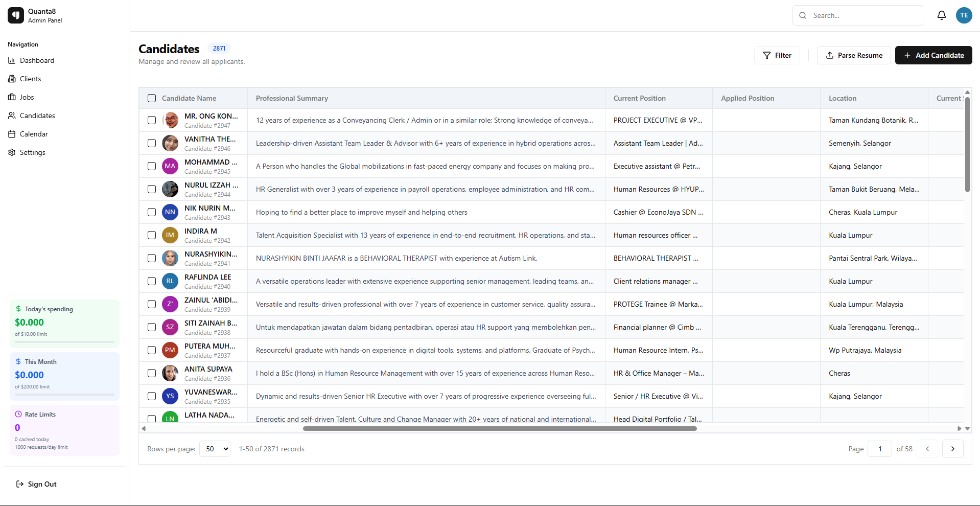
Task: Click the previous page chevron
Action: [927, 448]
